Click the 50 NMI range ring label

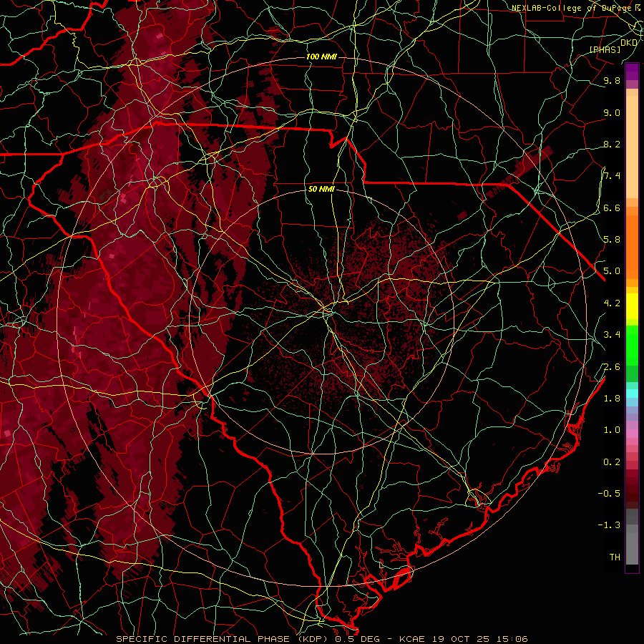321,190
